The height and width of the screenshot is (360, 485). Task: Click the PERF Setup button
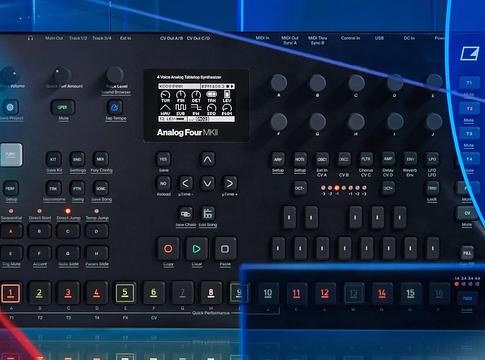click(x=10, y=188)
